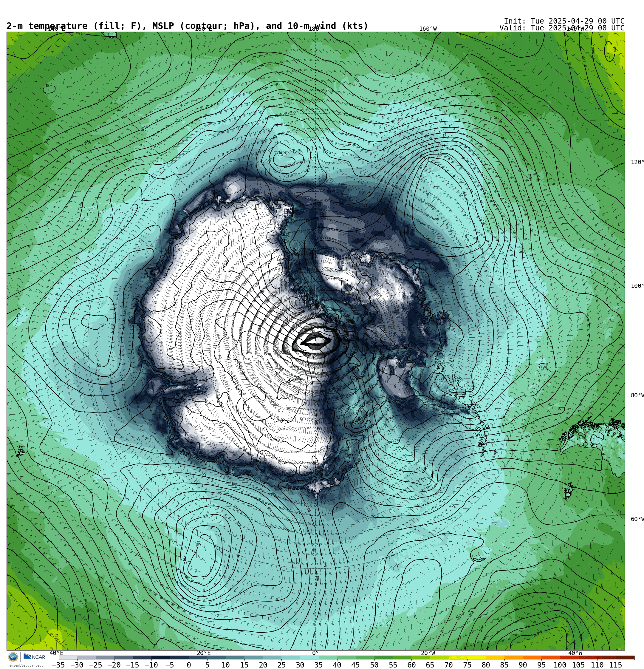Click the 120° longitude label on right edge
644x669 pixels.
[637, 162]
